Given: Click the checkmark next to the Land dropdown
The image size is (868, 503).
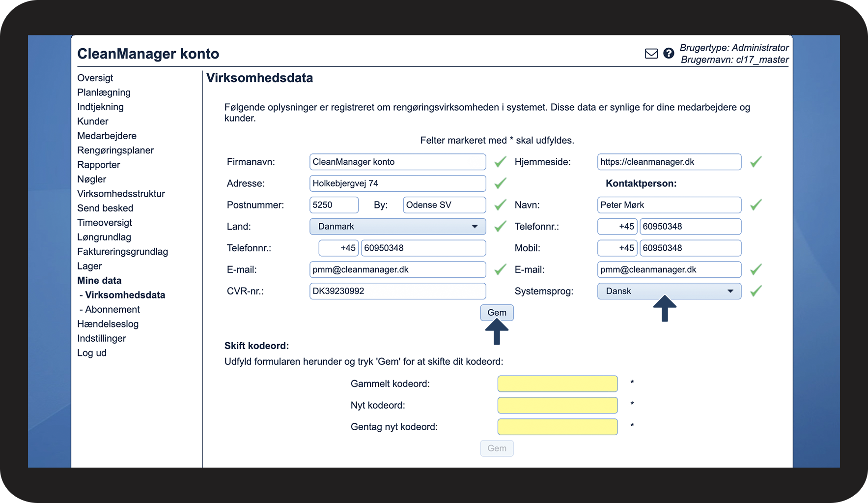Looking at the screenshot, I should click(500, 227).
